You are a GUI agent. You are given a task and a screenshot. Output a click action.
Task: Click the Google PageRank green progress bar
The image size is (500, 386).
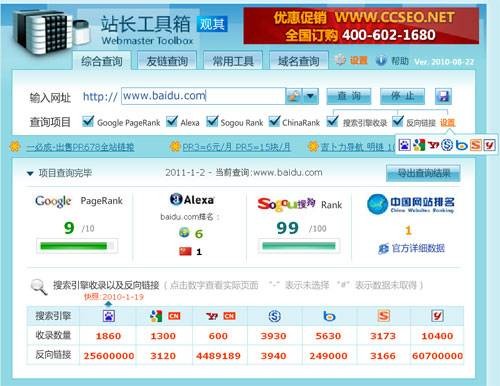[x=77, y=246]
